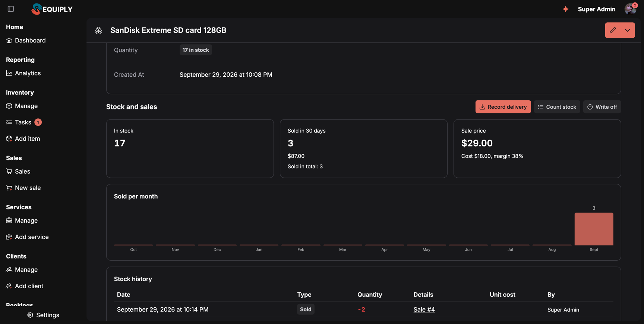644x324 pixels.
Task: Toggle the sidebar panel icon
Action: click(11, 9)
